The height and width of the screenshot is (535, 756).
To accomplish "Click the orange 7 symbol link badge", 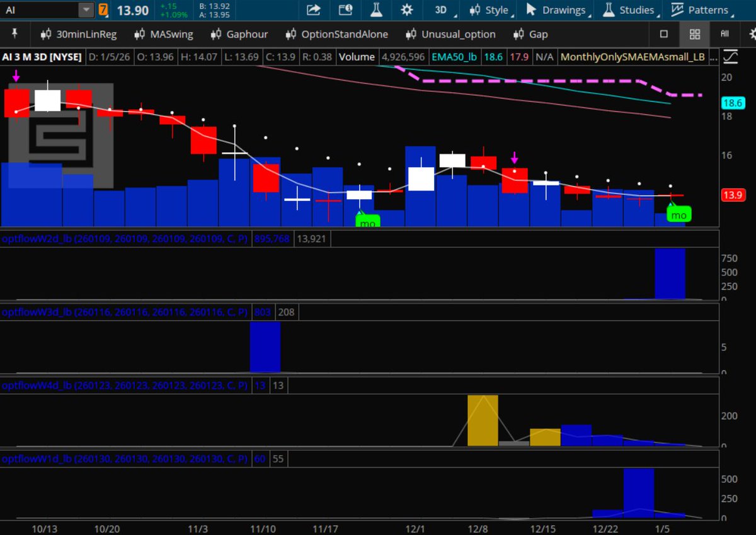I will point(103,10).
